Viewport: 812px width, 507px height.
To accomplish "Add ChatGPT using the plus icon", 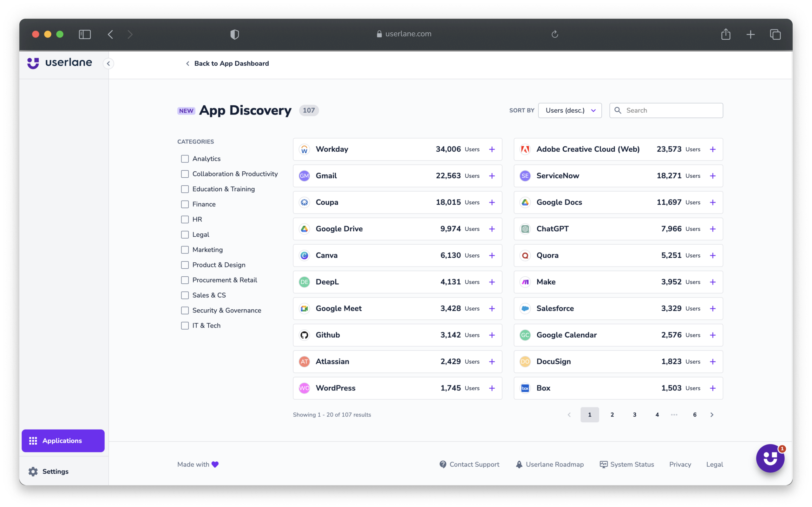I will [712, 229].
